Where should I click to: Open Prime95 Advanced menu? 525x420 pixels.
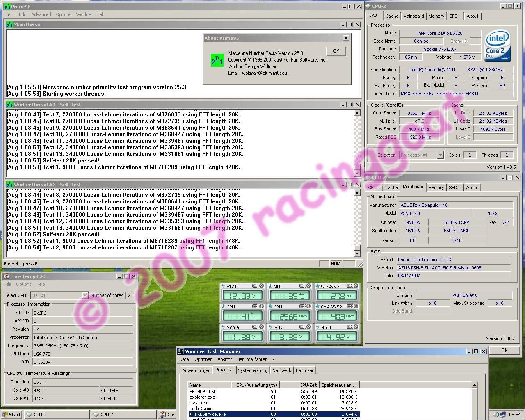click(x=41, y=14)
